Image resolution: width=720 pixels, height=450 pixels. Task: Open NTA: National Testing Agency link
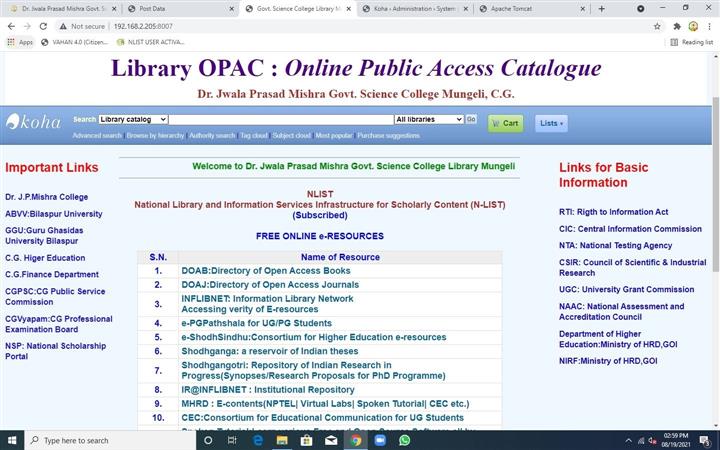coord(615,246)
